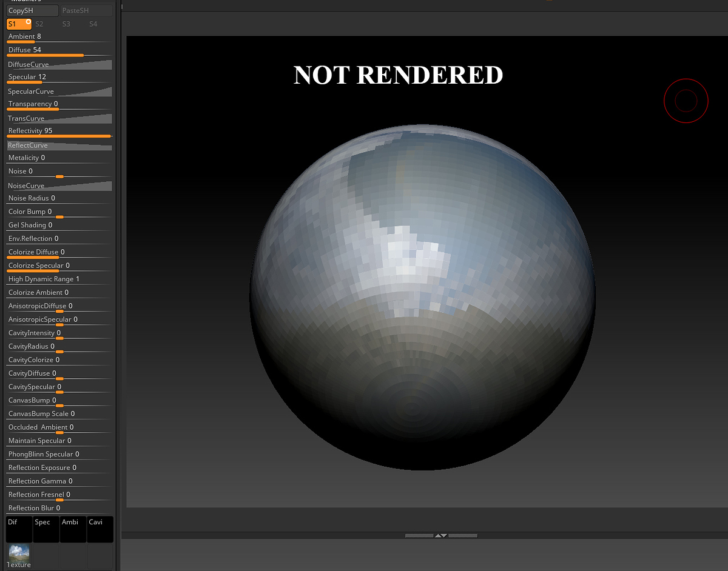Open the Spec color swatch
This screenshot has width=728, height=571.
(x=46, y=529)
